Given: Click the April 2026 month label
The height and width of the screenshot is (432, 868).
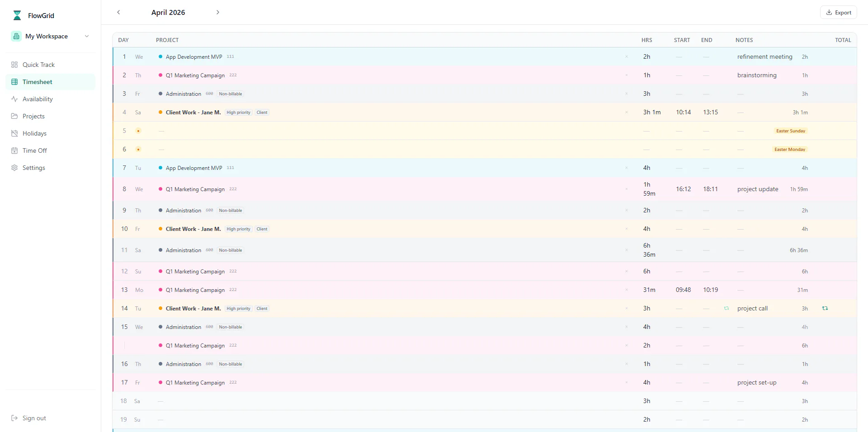Looking at the screenshot, I should [168, 12].
